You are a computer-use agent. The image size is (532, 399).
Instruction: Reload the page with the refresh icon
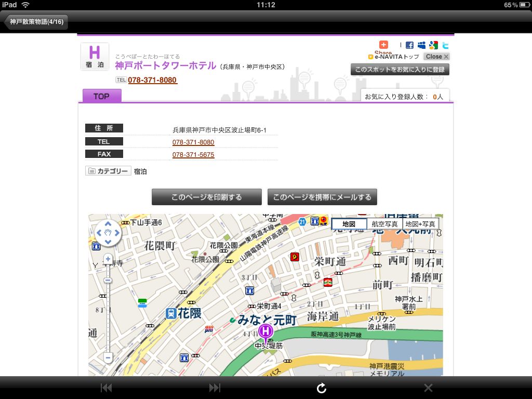click(x=321, y=388)
